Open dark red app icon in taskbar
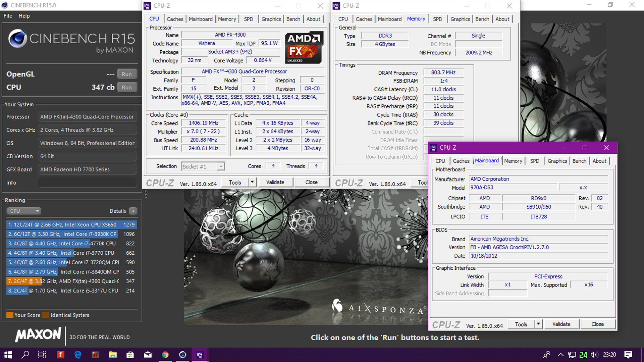Image resolution: width=644 pixels, height=362 pixels. [x=95, y=355]
